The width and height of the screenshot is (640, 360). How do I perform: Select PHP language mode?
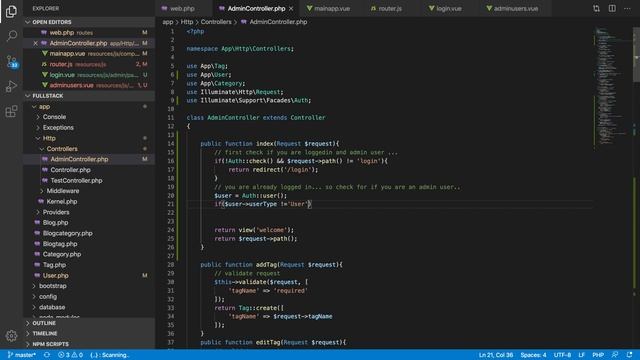[598, 355]
